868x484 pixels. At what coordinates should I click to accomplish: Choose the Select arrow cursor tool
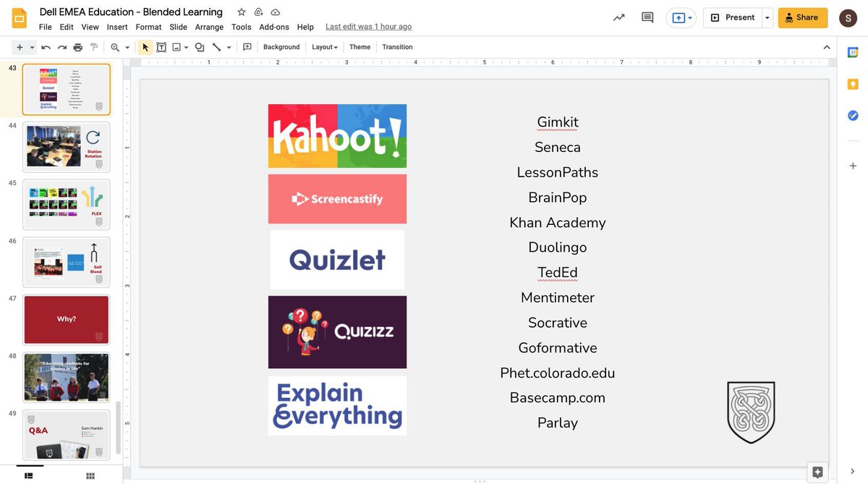[x=145, y=47]
